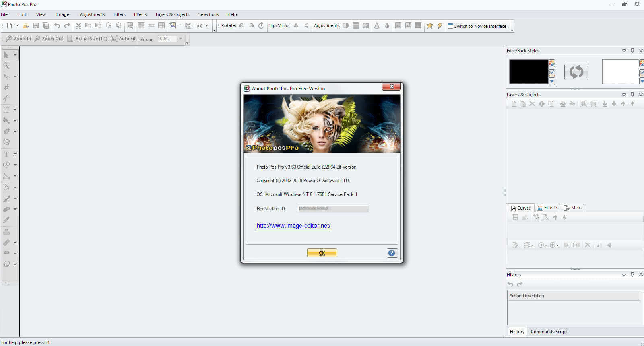Expand the Layers & Objects panel menu arrow
644x346 pixels.
(x=624, y=95)
